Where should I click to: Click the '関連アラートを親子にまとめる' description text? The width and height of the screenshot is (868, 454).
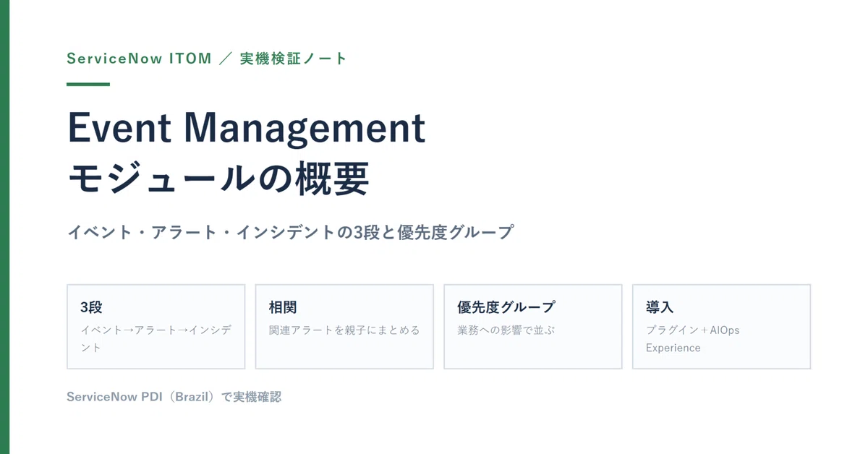pos(344,330)
